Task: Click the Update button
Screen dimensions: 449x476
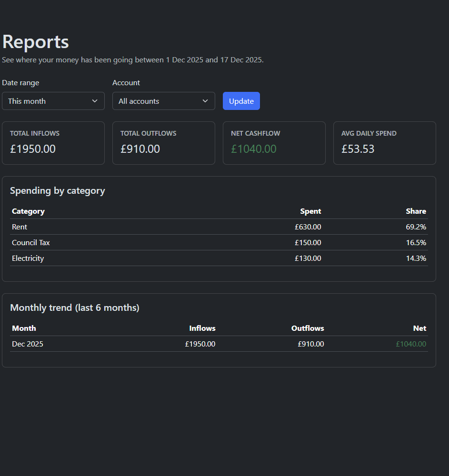Action: pos(241,101)
